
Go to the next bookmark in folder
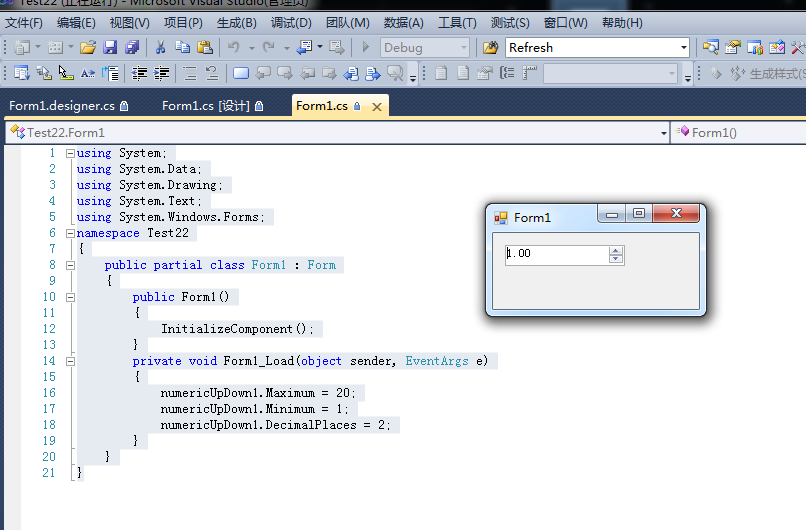point(329,74)
